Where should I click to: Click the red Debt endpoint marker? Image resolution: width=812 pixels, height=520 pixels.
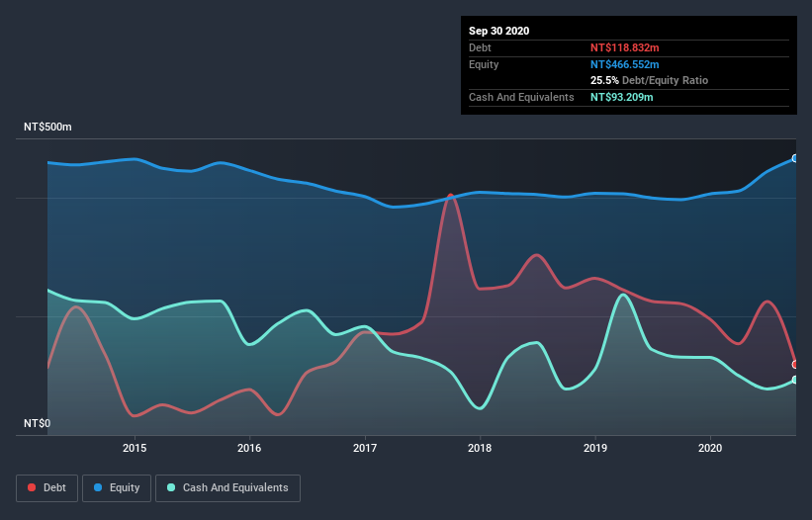pos(795,364)
